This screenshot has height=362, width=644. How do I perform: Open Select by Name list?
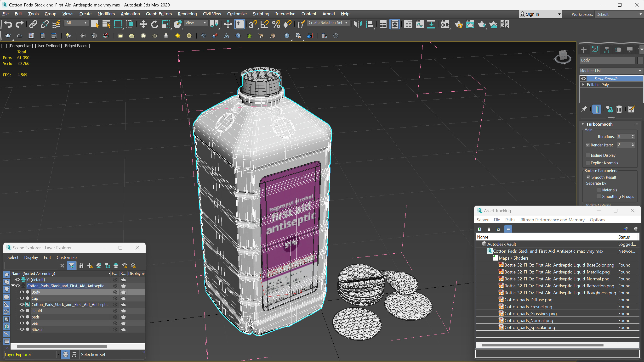[x=106, y=24]
